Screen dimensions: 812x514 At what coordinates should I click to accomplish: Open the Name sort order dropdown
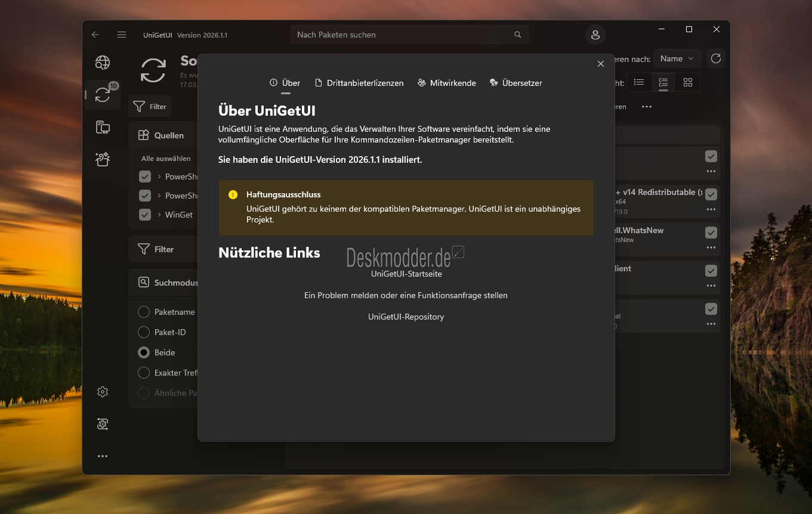[x=677, y=58]
